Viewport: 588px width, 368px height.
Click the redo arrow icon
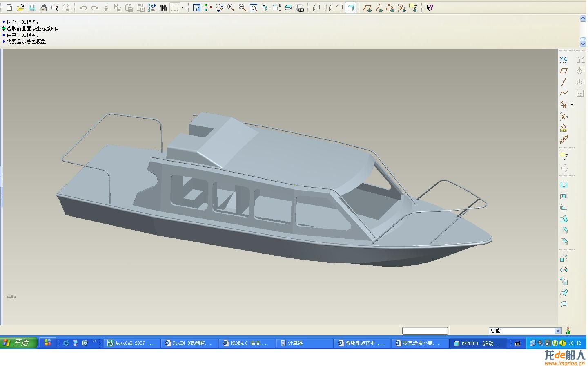95,7
